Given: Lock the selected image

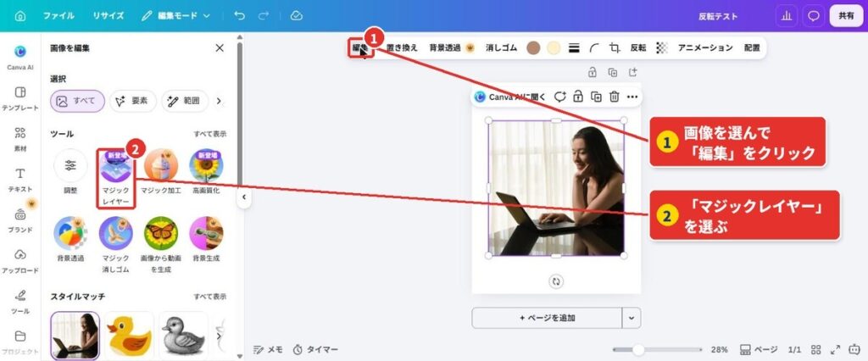Looking at the screenshot, I should click(578, 97).
